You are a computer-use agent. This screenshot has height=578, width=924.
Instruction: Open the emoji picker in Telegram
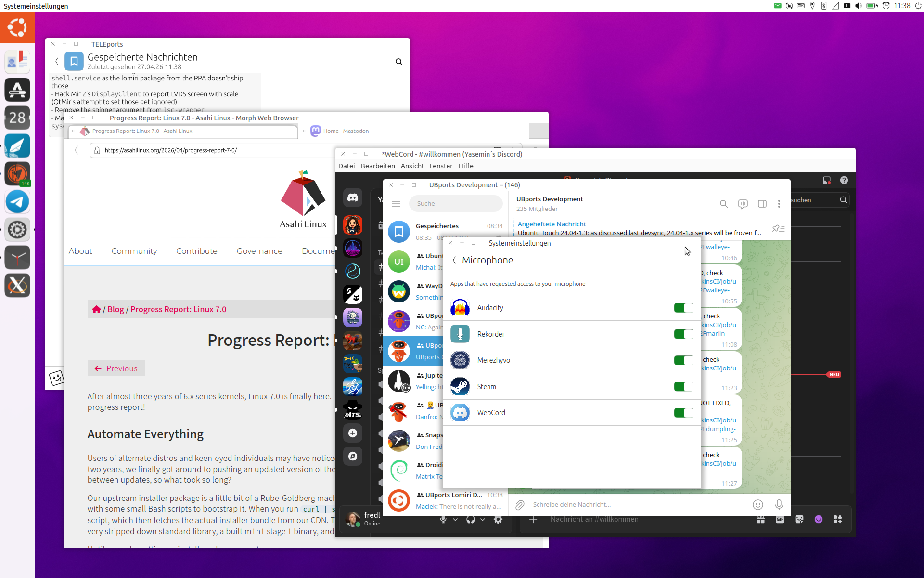click(x=758, y=505)
